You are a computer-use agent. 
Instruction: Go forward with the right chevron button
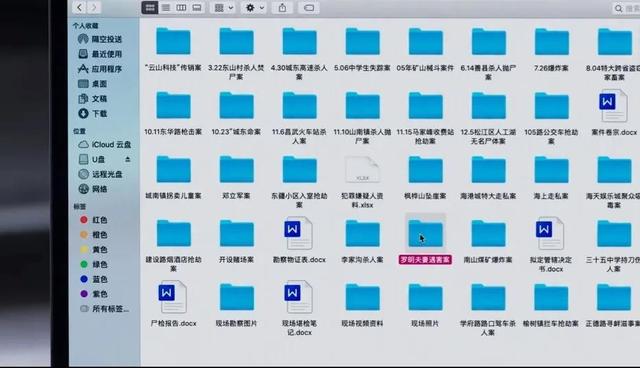click(x=94, y=7)
